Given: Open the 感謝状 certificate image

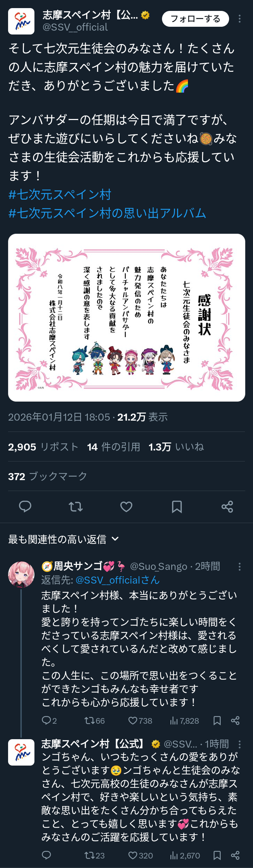Looking at the screenshot, I should click(x=126, y=317).
